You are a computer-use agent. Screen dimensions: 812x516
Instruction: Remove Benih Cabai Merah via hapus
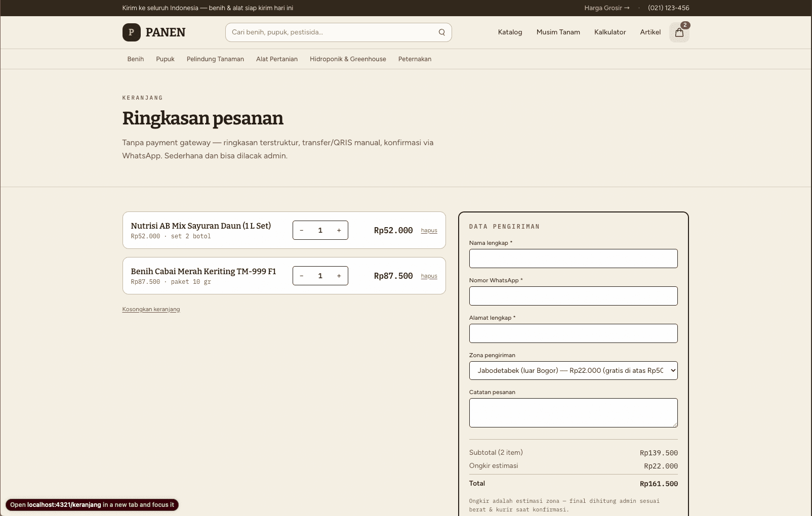pyautogui.click(x=429, y=276)
